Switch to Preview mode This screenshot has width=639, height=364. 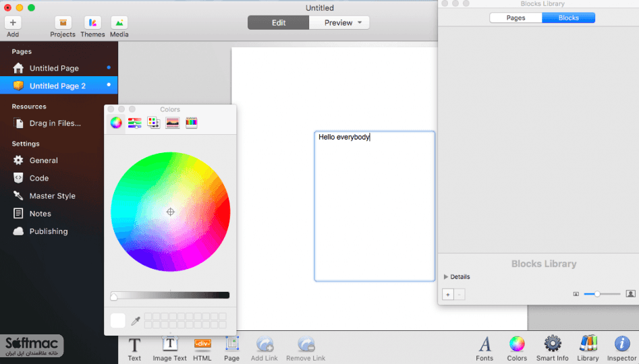pyautogui.click(x=338, y=23)
